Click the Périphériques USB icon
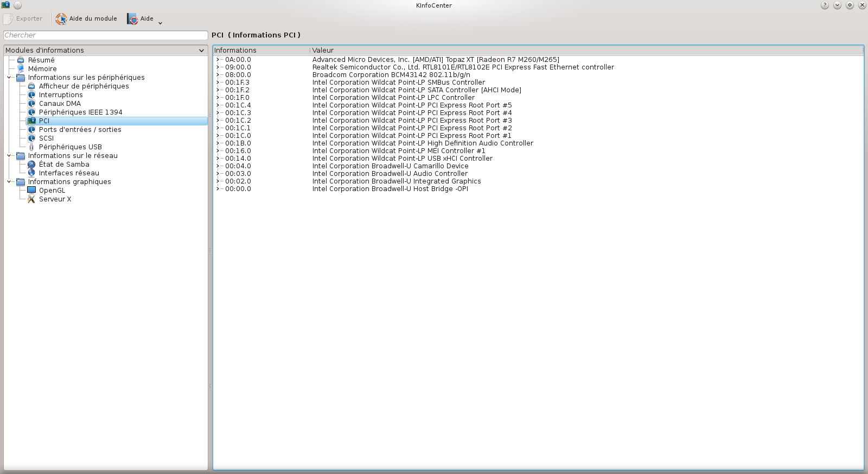This screenshot has height=474, width=868. point(31,147)
